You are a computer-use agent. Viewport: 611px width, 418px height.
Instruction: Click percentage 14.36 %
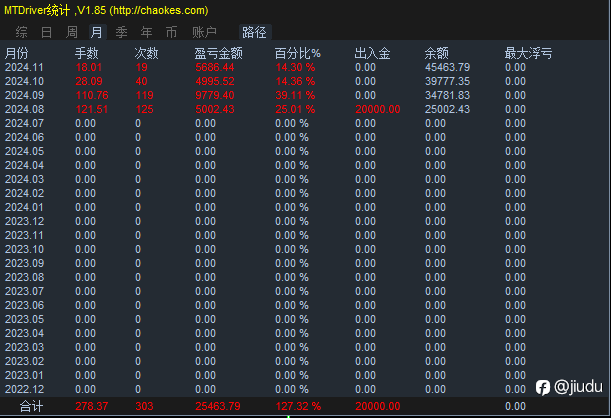[x=295, y=81]
